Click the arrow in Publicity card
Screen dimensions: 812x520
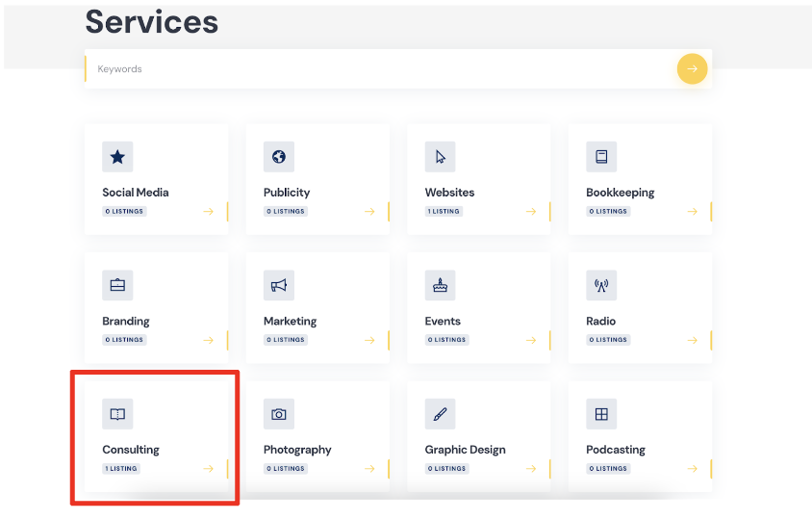click(x=369, y=212)
